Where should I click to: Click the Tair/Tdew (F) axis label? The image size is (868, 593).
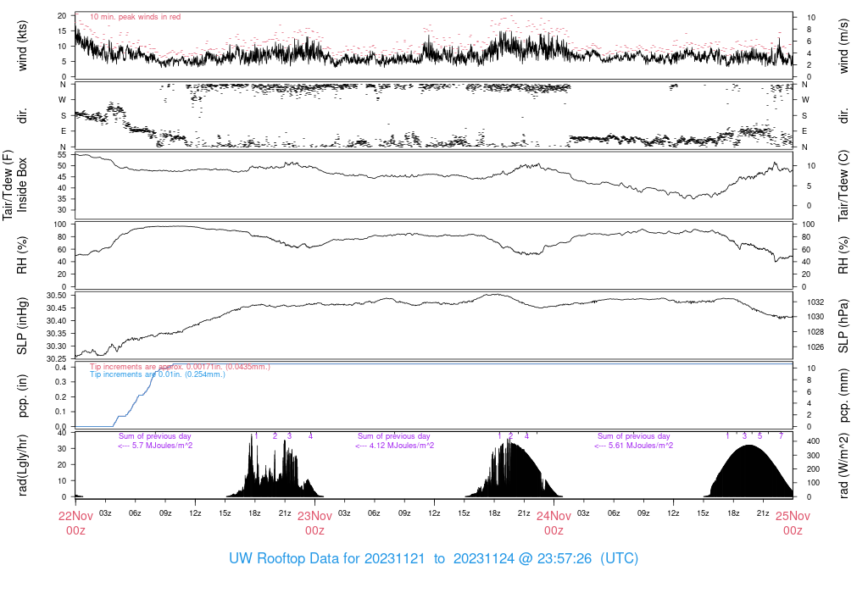pos(8,185)
